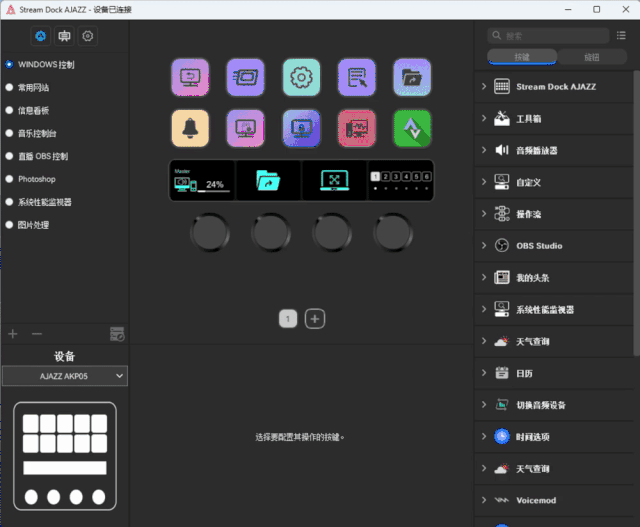The width and height of the screenshot is (640, 527).
Task: Select the red PC performance monitor key
Action: point(357,128)
